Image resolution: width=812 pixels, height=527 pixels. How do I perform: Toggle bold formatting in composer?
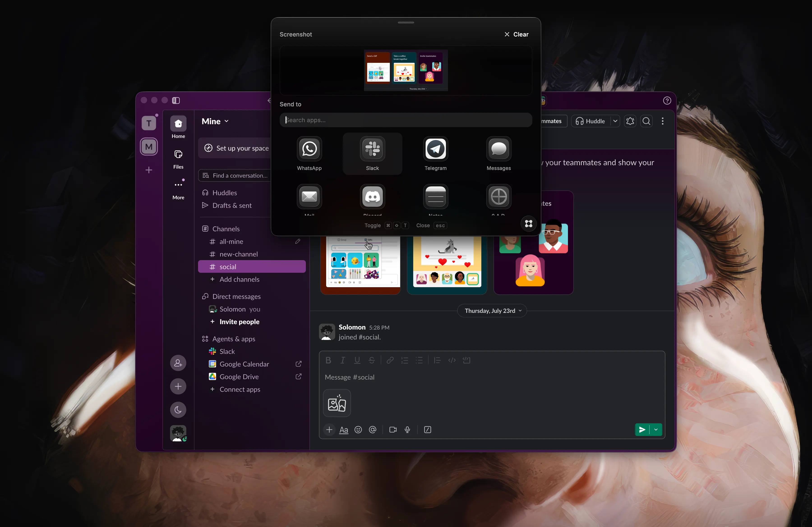point(328,360)
